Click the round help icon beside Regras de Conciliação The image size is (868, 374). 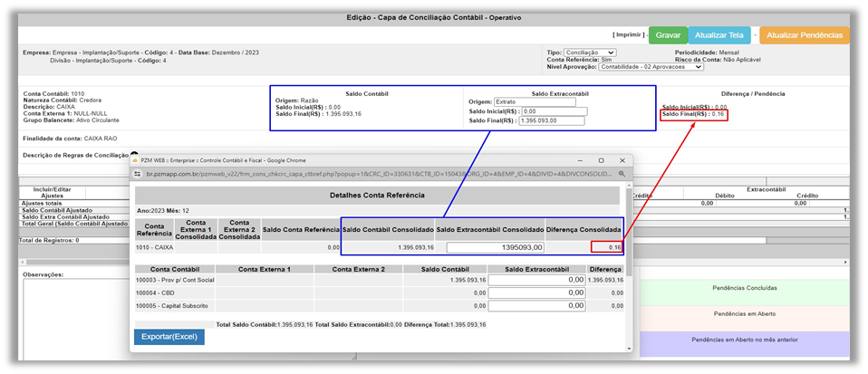(134, 155)
